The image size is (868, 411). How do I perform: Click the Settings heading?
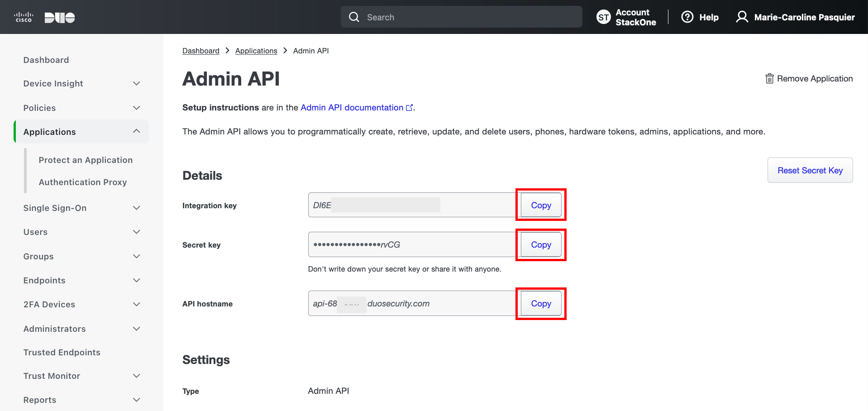[206, 360]
